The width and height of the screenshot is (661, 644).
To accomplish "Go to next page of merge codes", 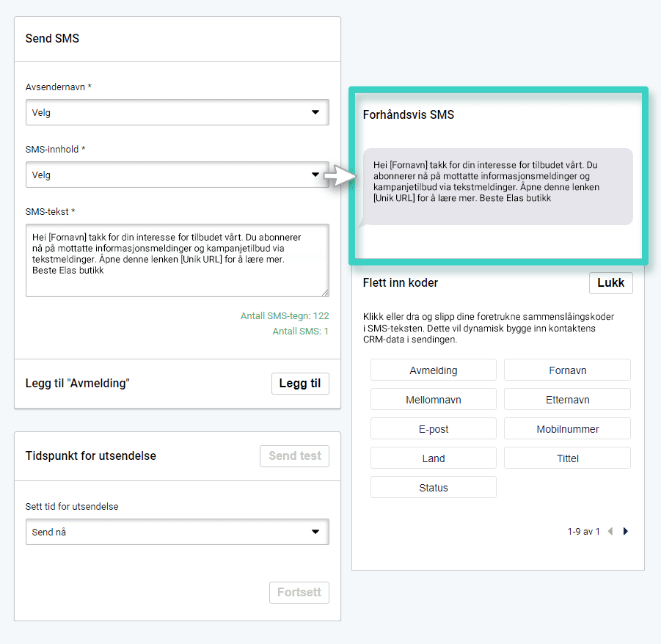I will pyautogui.click(x=626, y=532).
